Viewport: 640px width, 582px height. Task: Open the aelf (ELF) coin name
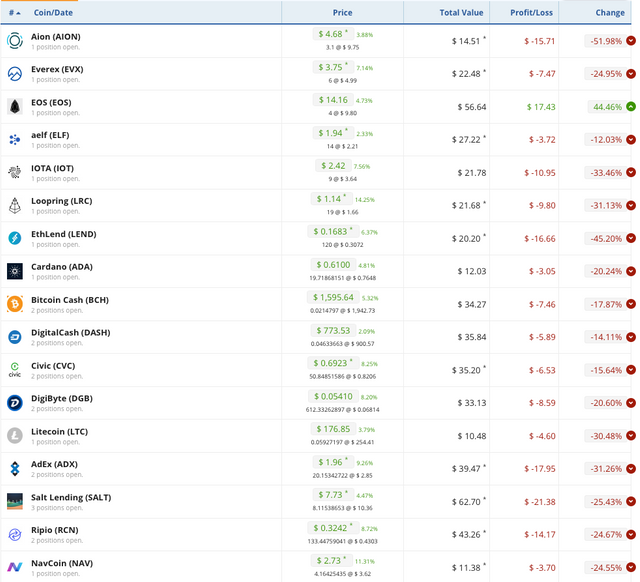point(50,135)
